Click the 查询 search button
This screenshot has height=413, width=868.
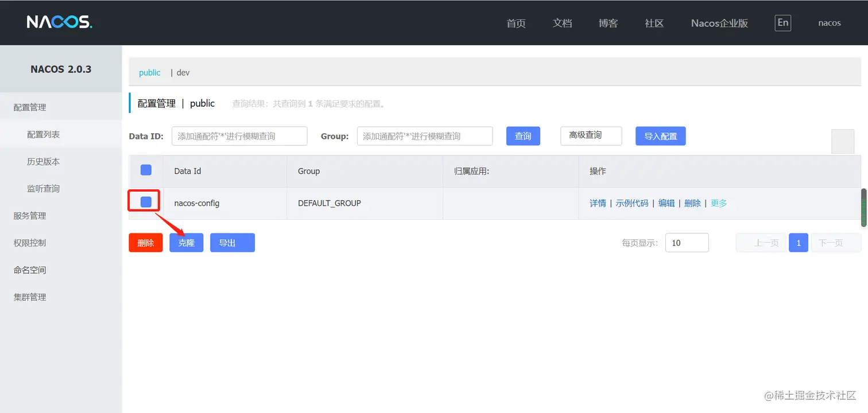coord(523,136)
